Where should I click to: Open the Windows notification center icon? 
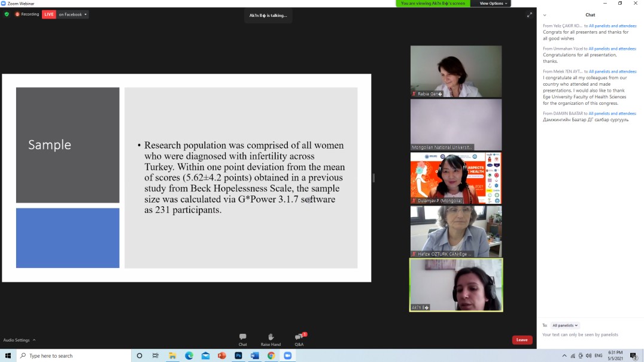(634, 356)
